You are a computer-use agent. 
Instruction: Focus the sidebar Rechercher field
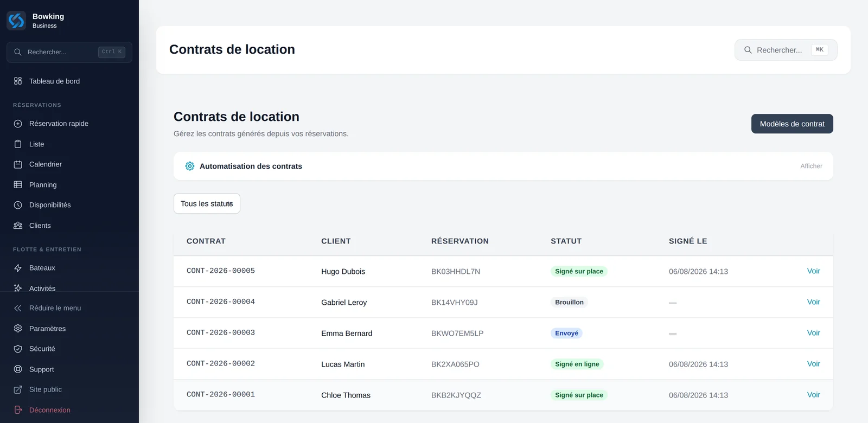(69, 52)
